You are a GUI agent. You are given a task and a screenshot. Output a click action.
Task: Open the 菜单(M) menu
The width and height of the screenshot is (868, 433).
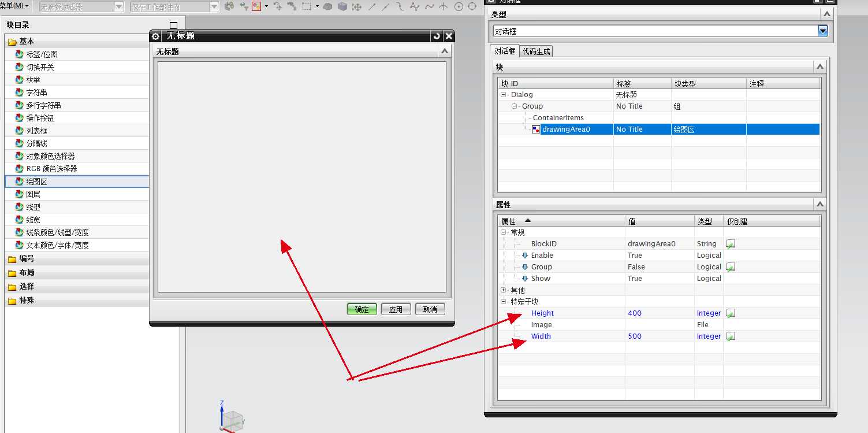(15, 6)
